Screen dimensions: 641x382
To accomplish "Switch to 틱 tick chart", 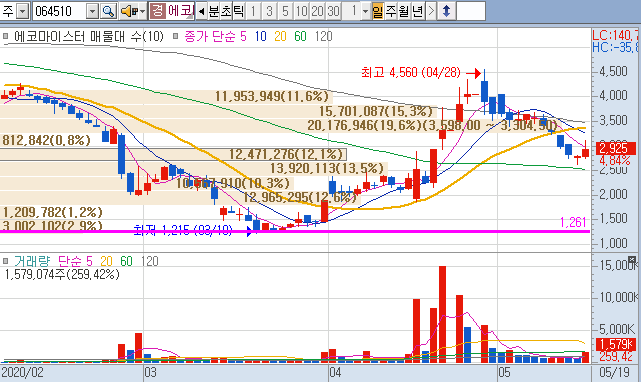I will click(238, 11).
